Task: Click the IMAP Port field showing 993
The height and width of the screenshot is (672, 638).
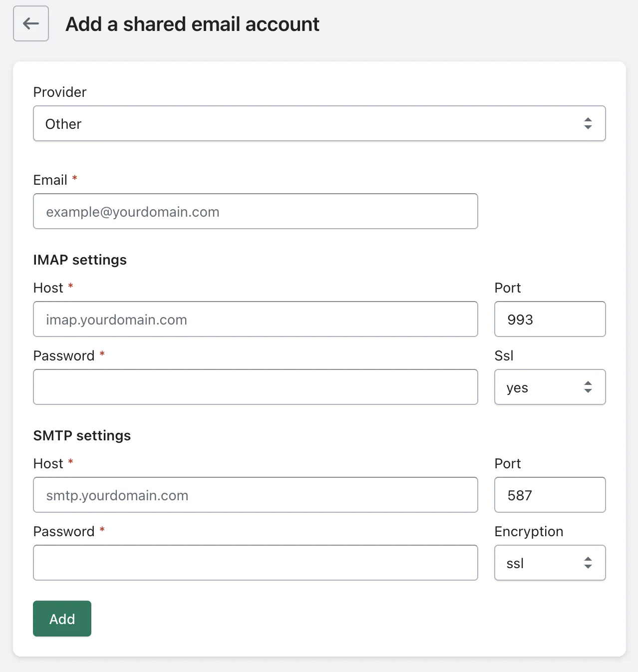Action: 550,319
